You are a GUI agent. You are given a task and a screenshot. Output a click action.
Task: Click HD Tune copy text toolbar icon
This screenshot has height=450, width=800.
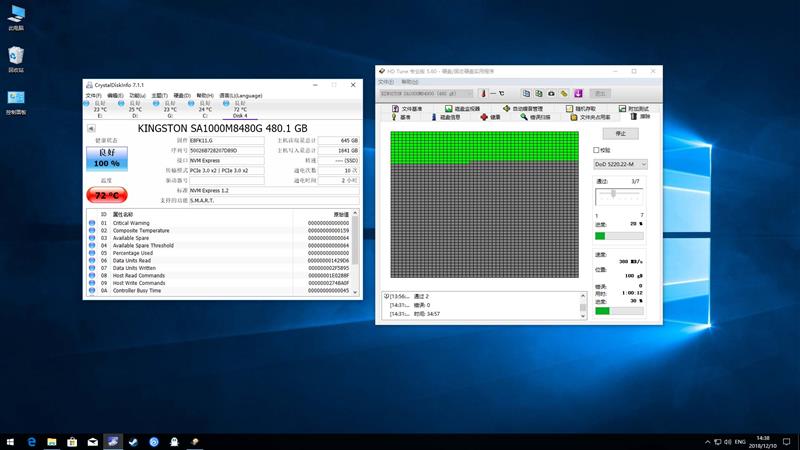click(x=526, y=93)
